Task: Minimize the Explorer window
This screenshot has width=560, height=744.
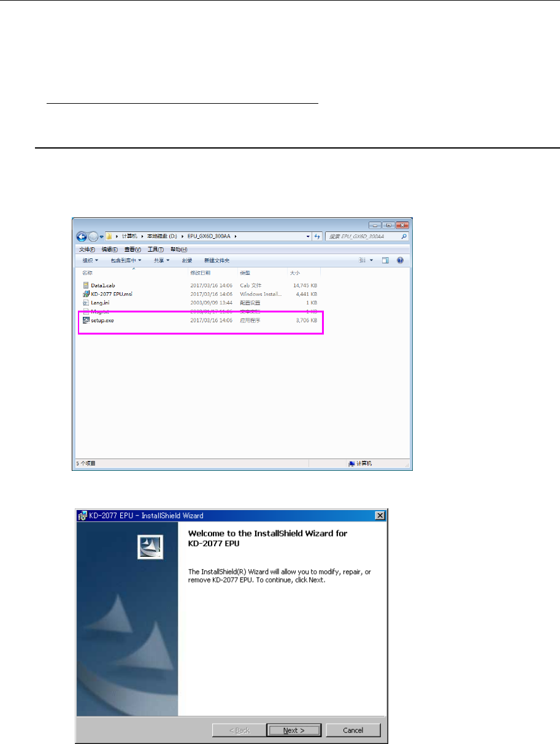Action: (x=375, y=225)
